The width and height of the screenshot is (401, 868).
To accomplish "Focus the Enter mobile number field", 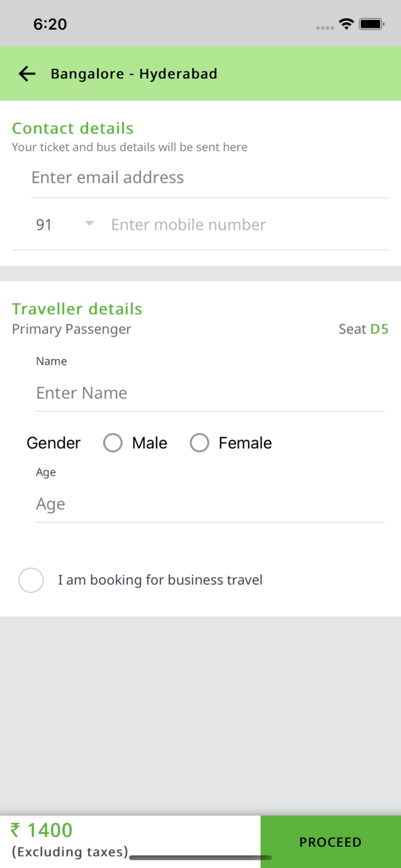I will tap(250, 225).
